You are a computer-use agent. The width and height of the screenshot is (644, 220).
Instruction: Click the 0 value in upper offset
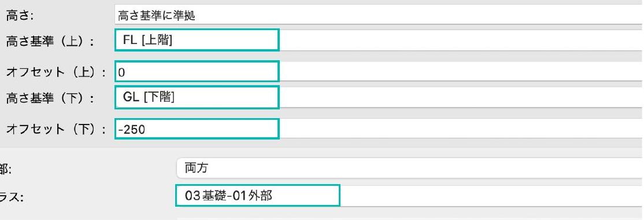pyautogui.click(x=121, y=73)
